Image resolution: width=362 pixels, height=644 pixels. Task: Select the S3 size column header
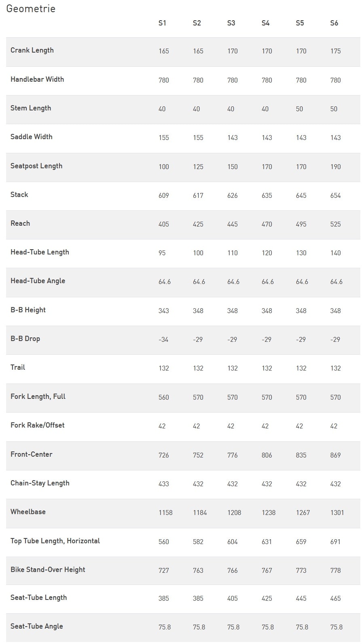click(x=231, y=23)
